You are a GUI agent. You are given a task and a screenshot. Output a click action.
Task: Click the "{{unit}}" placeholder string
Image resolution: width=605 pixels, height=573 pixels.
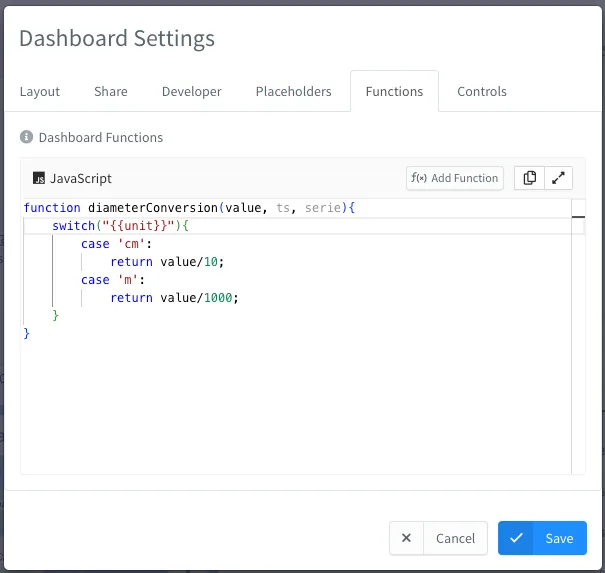(x=138, y=225)
